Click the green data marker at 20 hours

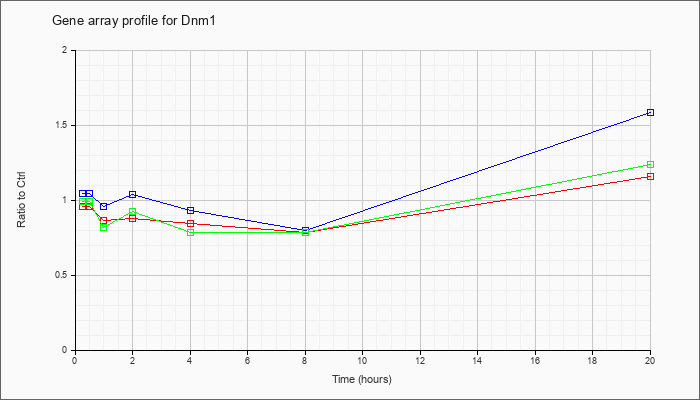pyautogui.click(x=650, y=164)
